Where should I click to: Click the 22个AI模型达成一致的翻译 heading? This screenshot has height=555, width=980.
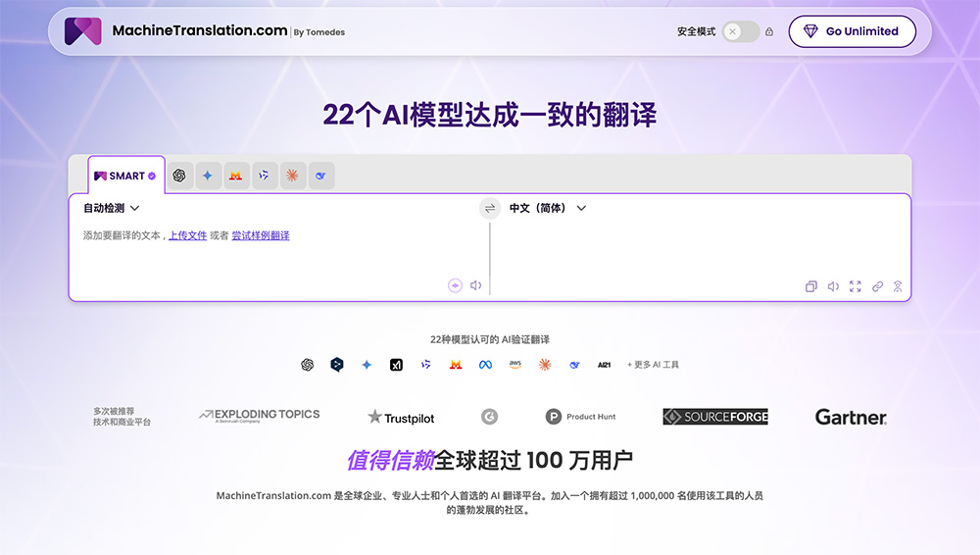pos(490,115)
